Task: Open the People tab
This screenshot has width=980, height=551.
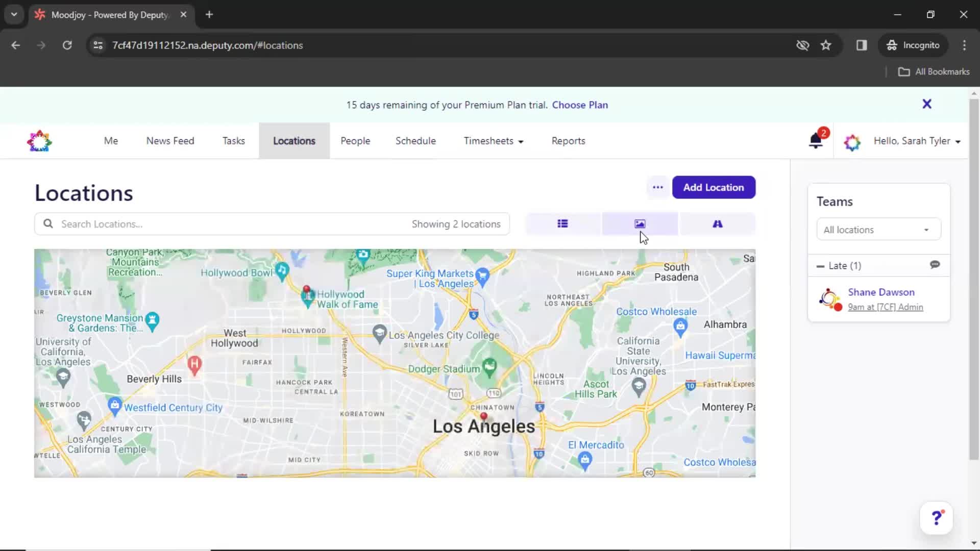Action: [x=355, y=141]
